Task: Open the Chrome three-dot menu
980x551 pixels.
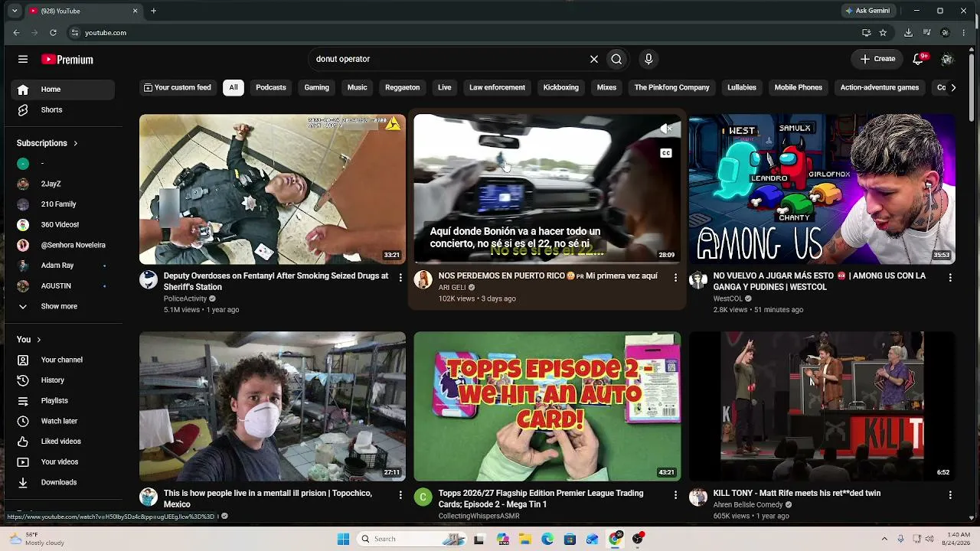Action: (964, 33)
